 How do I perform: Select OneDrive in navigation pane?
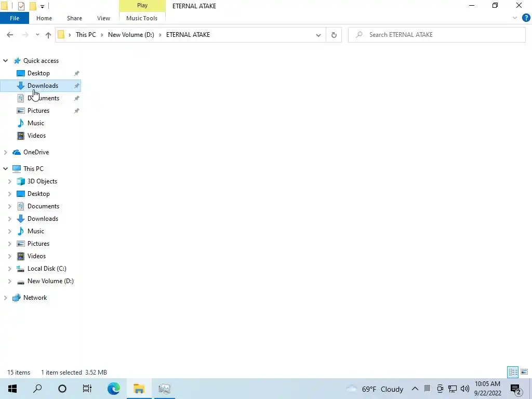[36, 152]
